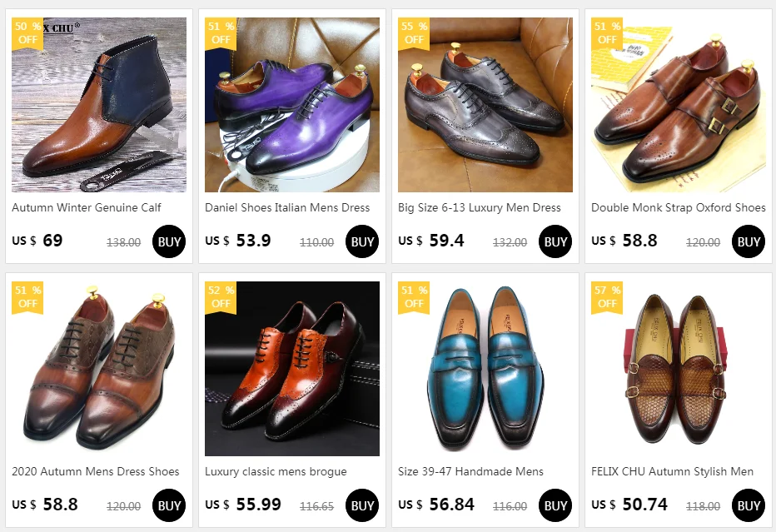Screen dimensions: 776x532
Task: Open the purple dress shoes image
Action: point(292,105)
